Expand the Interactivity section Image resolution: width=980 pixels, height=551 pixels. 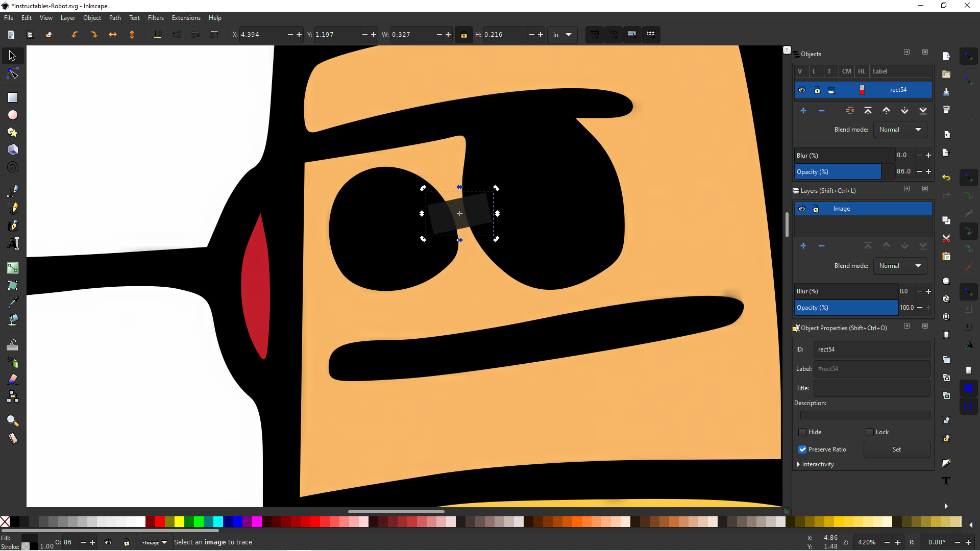[797, 464]
